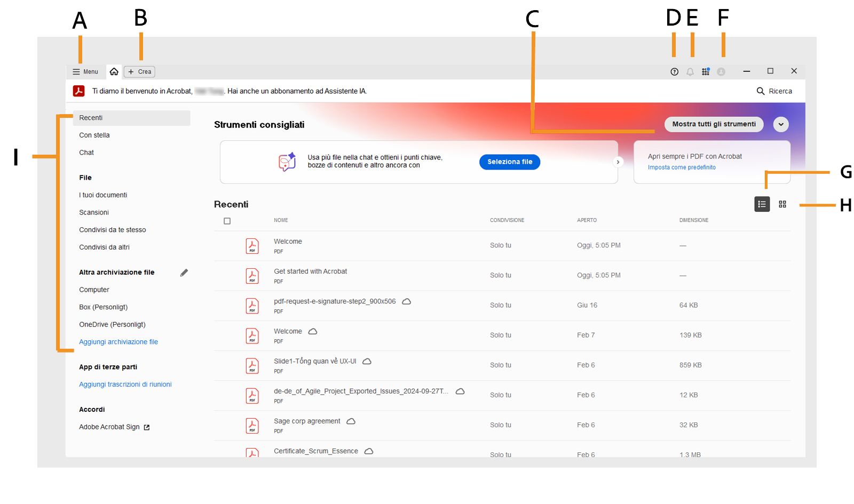Edit Altra archiviazione file with pencil icon

pos(184,272)
